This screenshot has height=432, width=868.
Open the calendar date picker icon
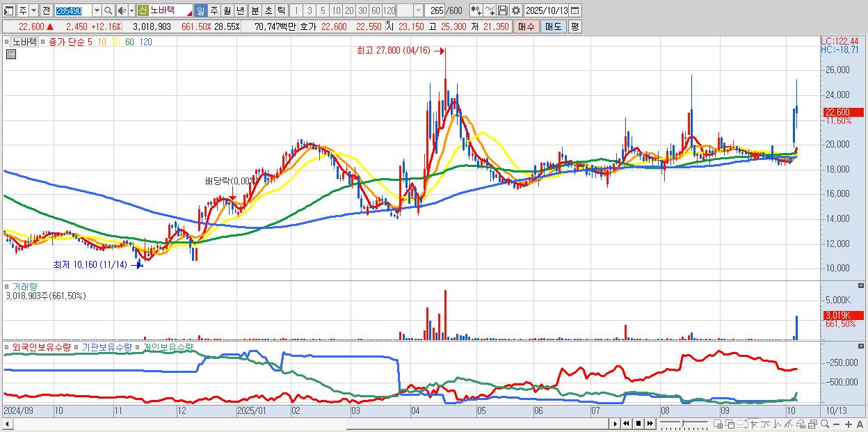(x=574, y=10)
